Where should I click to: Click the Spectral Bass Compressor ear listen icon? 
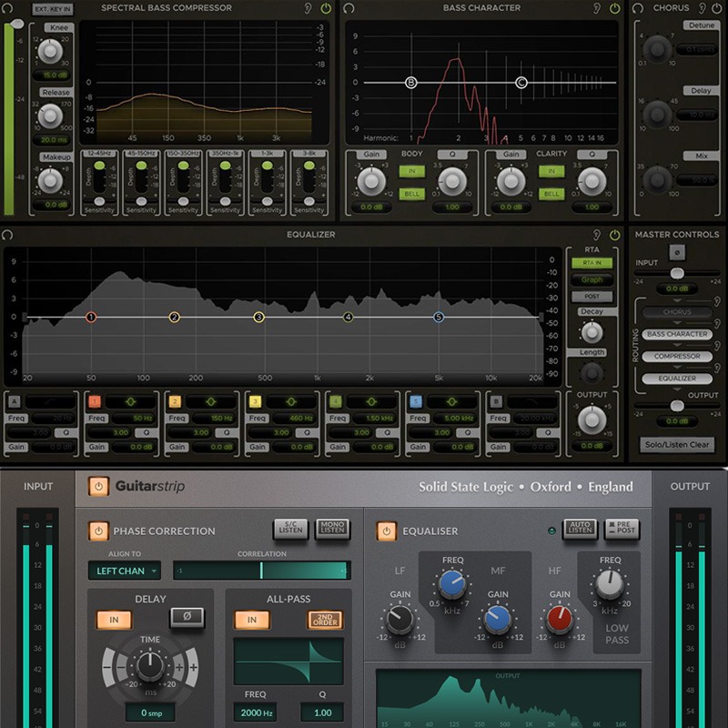pos(308,8)
